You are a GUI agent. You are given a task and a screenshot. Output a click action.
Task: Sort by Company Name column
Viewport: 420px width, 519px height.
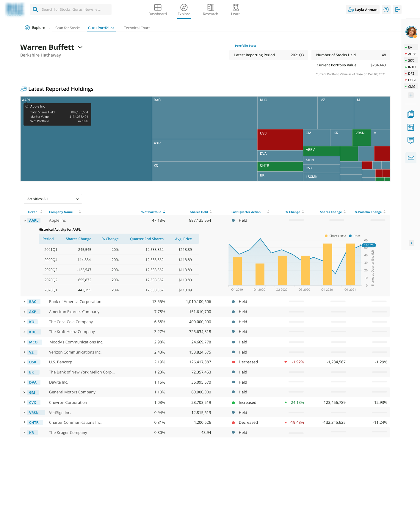click(x=80, y=212)
